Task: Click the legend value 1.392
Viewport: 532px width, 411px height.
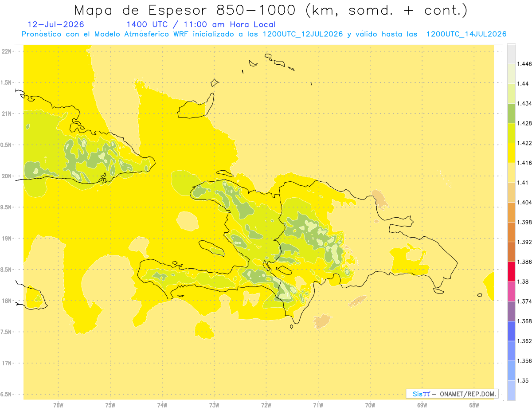Action: click(x=524, y=242)
